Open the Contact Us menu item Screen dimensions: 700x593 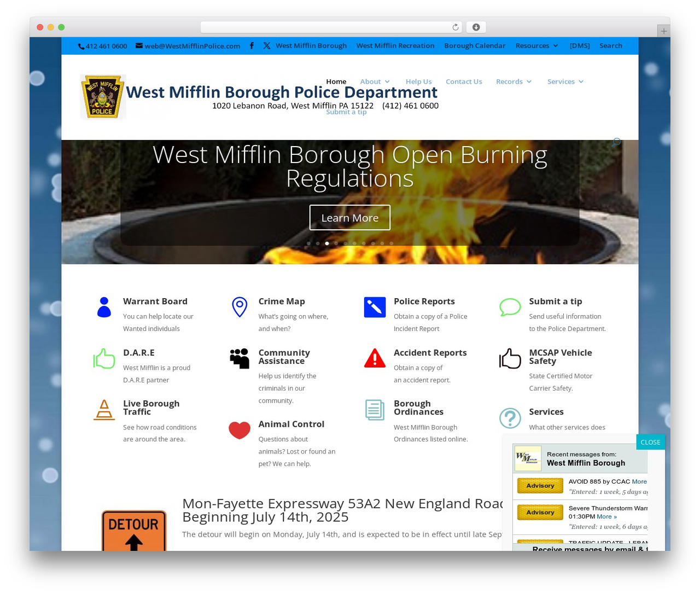click(x=464, y=82)
